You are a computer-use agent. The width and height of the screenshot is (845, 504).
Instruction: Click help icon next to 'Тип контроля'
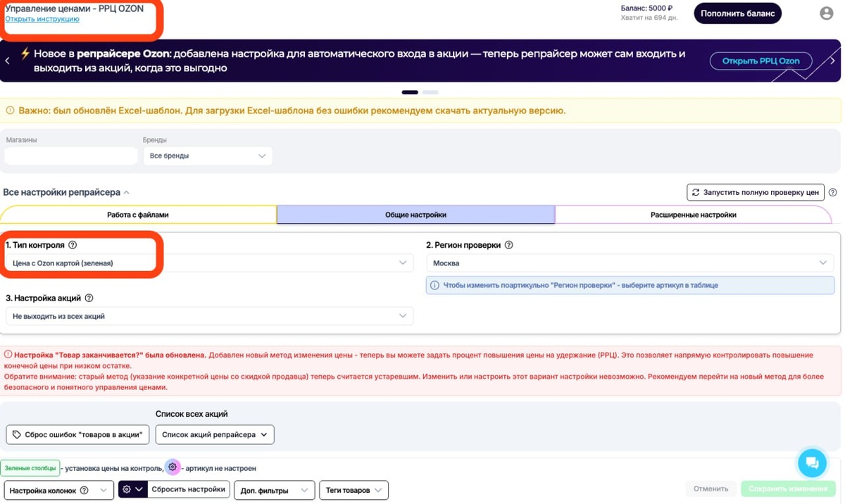[x=73, y=245]
